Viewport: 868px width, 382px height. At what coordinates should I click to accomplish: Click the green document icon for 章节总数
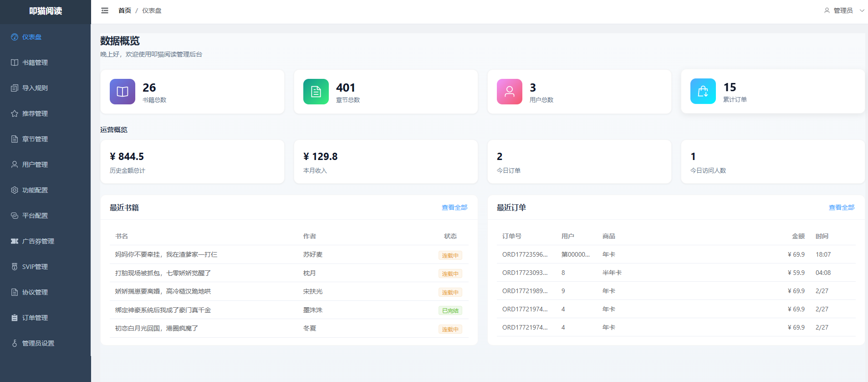pos(316,92)
